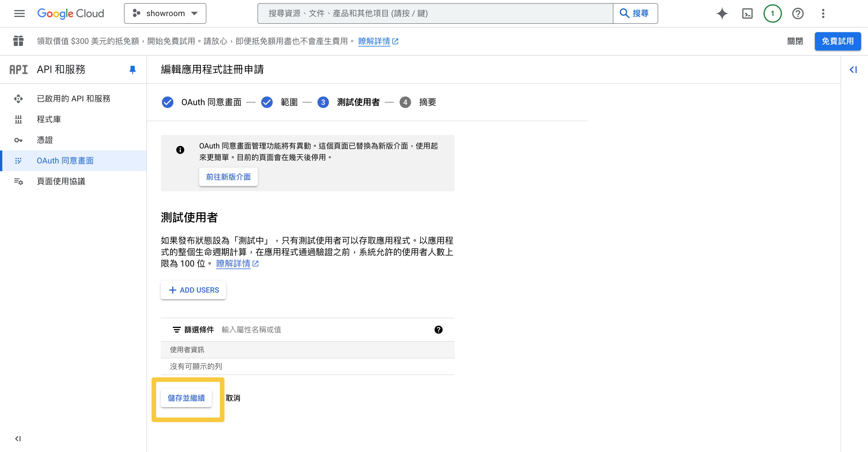Open the three-dot settings menu

823,13
